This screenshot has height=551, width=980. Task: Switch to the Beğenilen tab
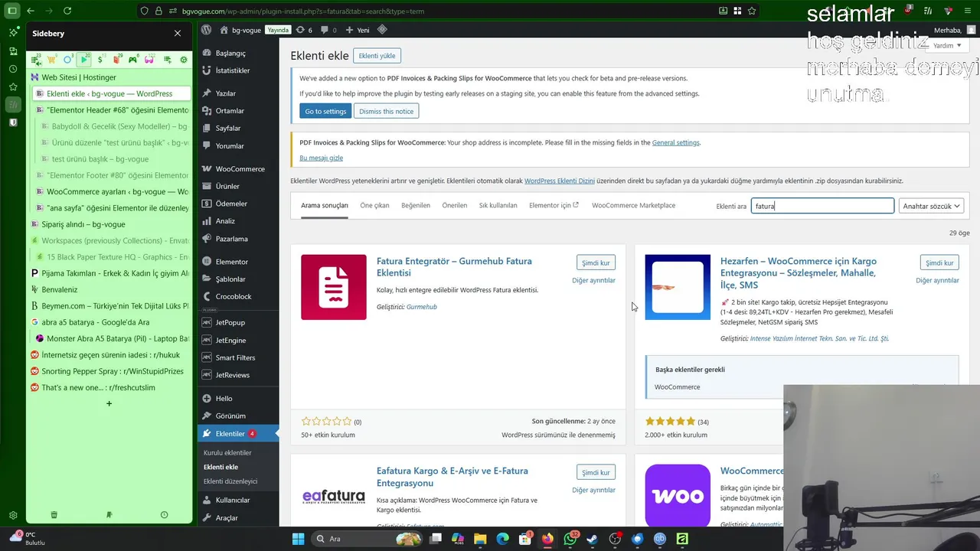(416, 205)
